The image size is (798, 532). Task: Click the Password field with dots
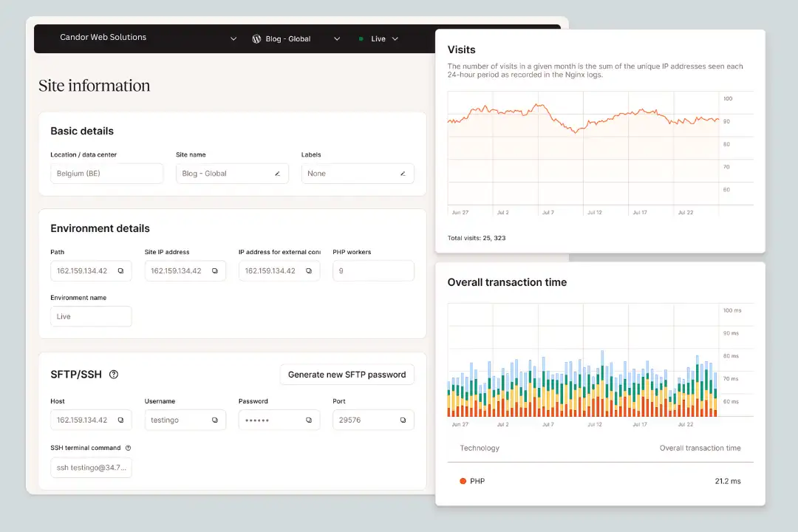click(279, 420)
